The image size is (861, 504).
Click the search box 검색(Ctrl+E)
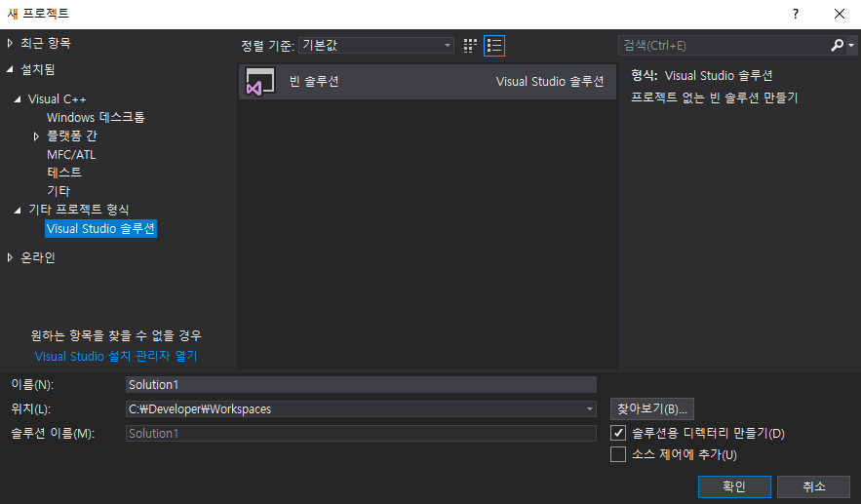pyautogui.click(x=724, y=46)
